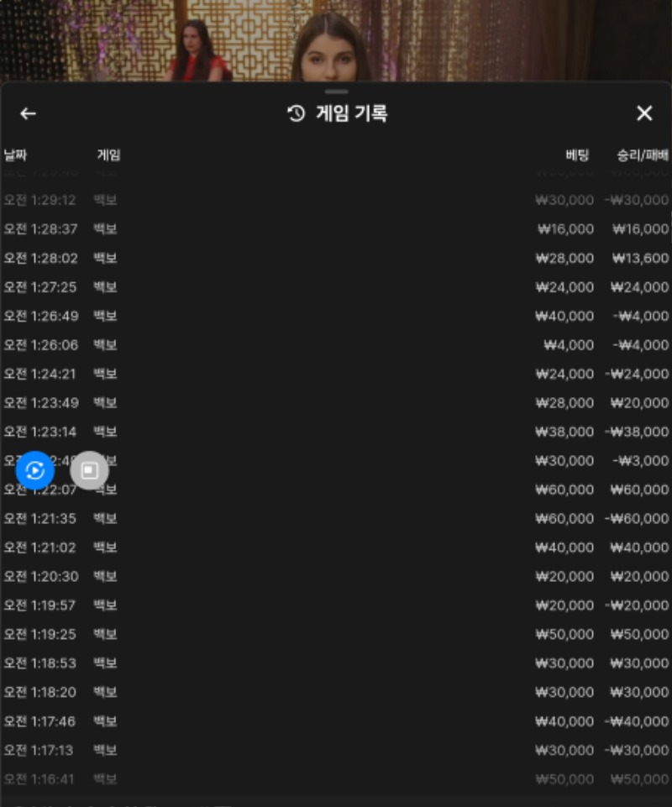Open the 오전 1:26:49 game record
Viewport: 672px width, 807px height.
tap(336, 316)
